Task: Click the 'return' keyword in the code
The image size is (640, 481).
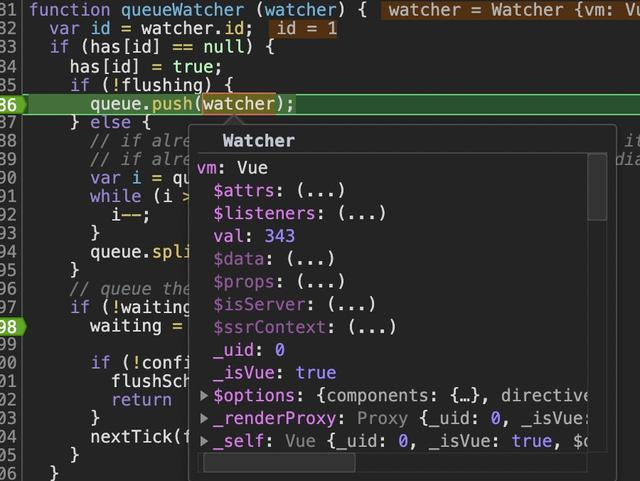Action: (142, 400)
